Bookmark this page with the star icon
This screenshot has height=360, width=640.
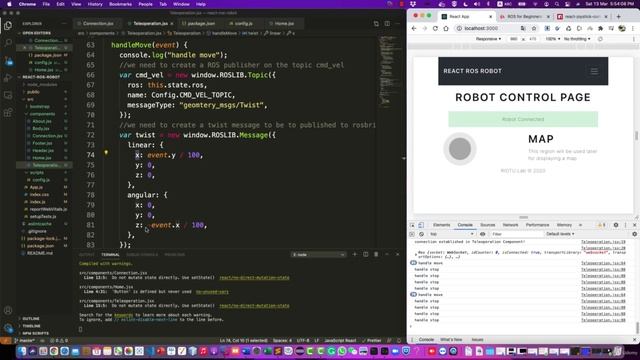tap(534, 29)
